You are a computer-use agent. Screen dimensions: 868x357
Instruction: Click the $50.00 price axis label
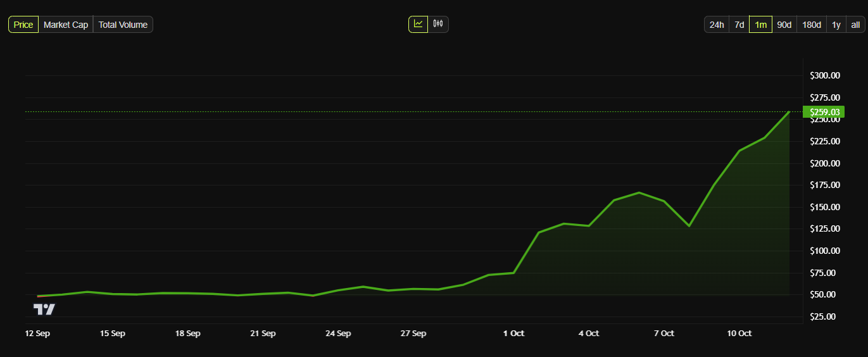tap(825, 295)
